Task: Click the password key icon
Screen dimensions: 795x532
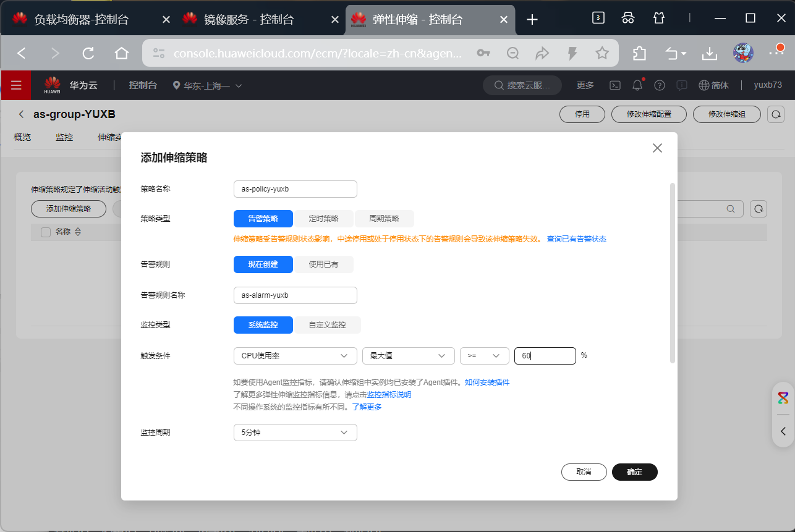Action: (x=483, y=54)
